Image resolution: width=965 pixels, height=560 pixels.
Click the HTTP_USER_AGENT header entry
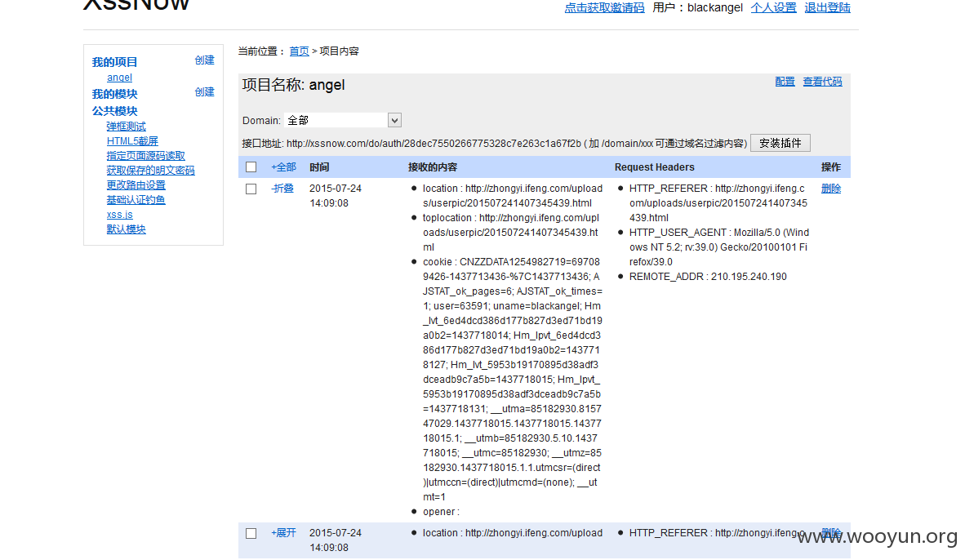click(718, 247)
